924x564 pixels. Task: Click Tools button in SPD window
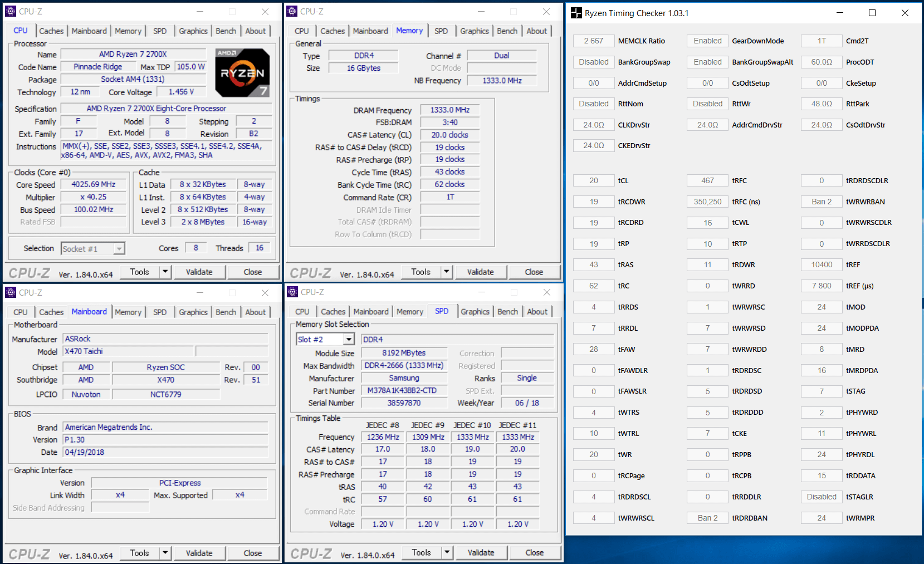click(422, 552)
